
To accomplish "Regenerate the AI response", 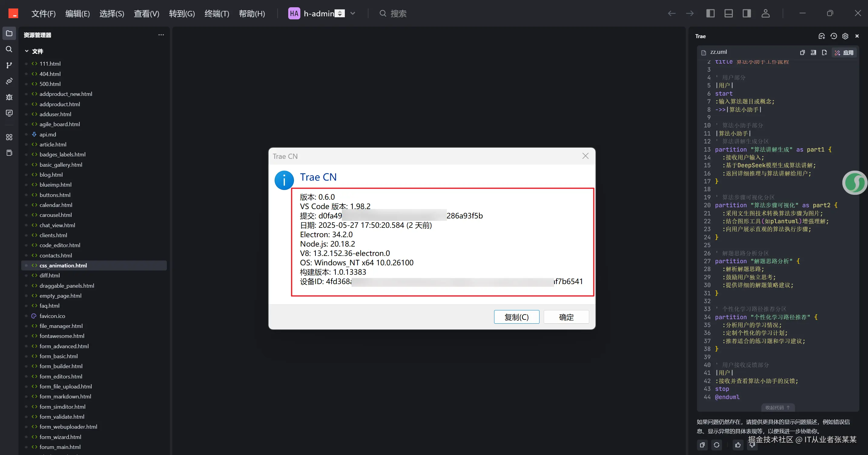I will tap(716, 445).
